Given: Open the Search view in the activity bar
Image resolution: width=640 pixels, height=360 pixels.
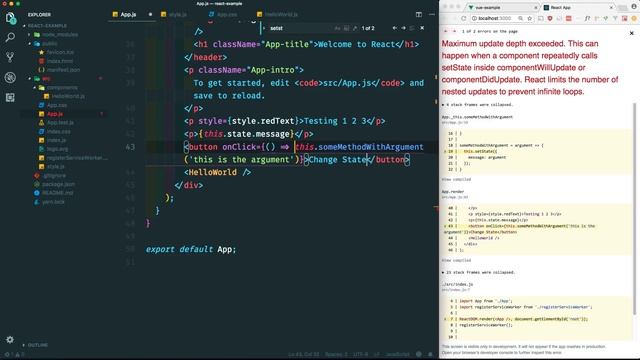Looking at the screenshot, I should 10,37.
